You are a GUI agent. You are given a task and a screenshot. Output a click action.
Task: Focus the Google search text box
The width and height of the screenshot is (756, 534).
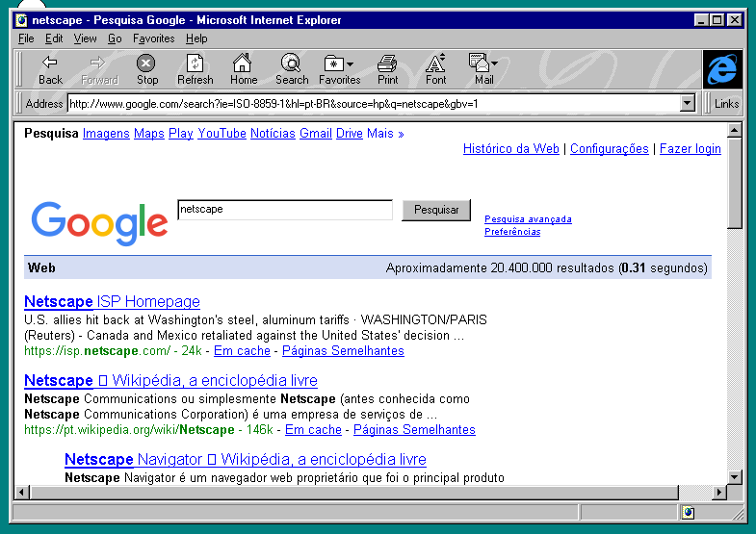(x=285, y=210)
